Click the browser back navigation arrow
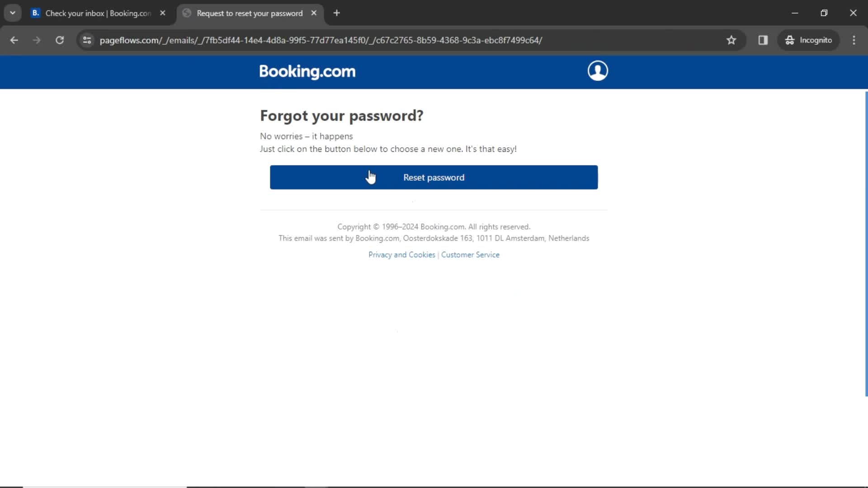868x488 pixels. click(x=14, y=40)
